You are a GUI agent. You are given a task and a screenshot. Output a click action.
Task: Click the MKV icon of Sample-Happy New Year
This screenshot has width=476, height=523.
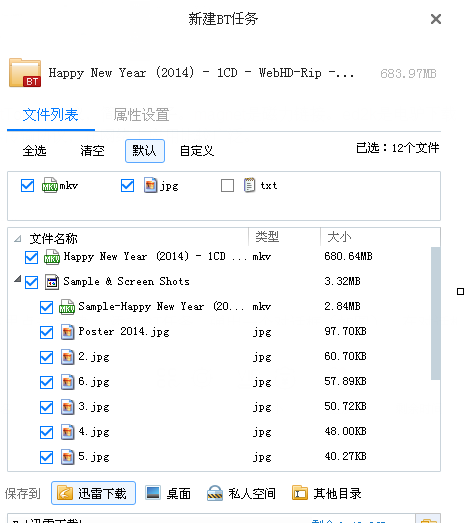pyautogui.click(x=67, y=307)
